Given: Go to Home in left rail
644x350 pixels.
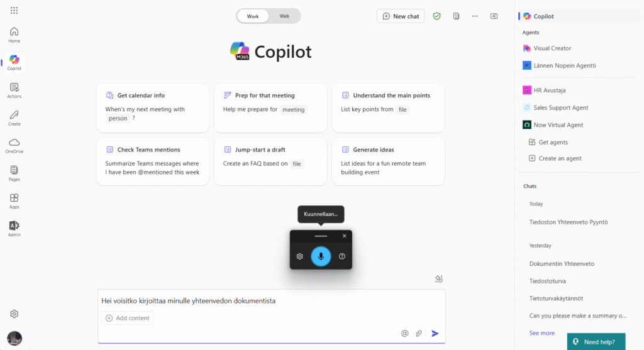Looking at the screenshot, I should (x=14, y=35).
